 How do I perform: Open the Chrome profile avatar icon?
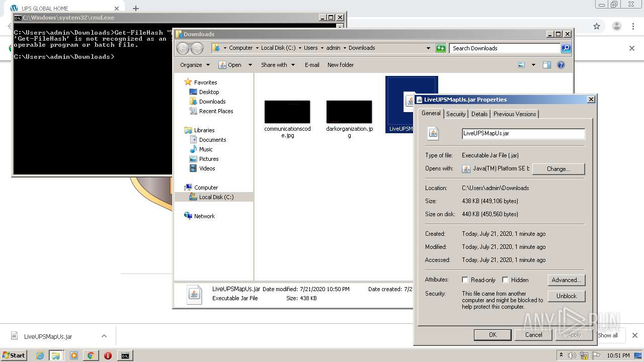click(616, 26)
